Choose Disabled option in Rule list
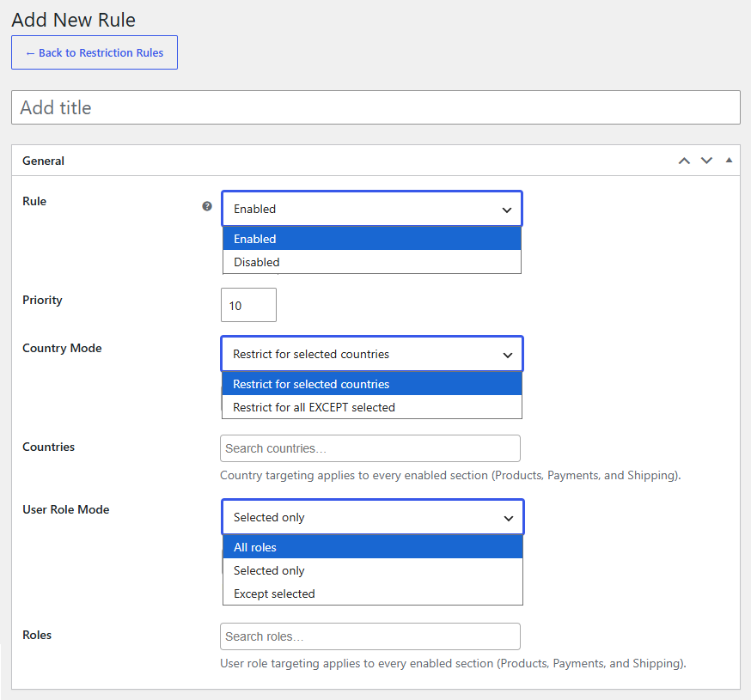751x700 pixels. click(372, 262)
